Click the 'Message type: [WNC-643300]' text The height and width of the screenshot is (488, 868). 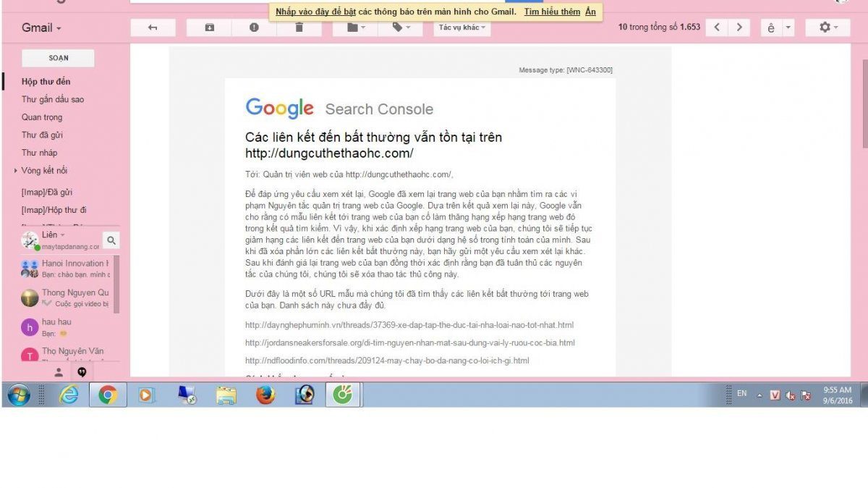click(x=566, y=70)
